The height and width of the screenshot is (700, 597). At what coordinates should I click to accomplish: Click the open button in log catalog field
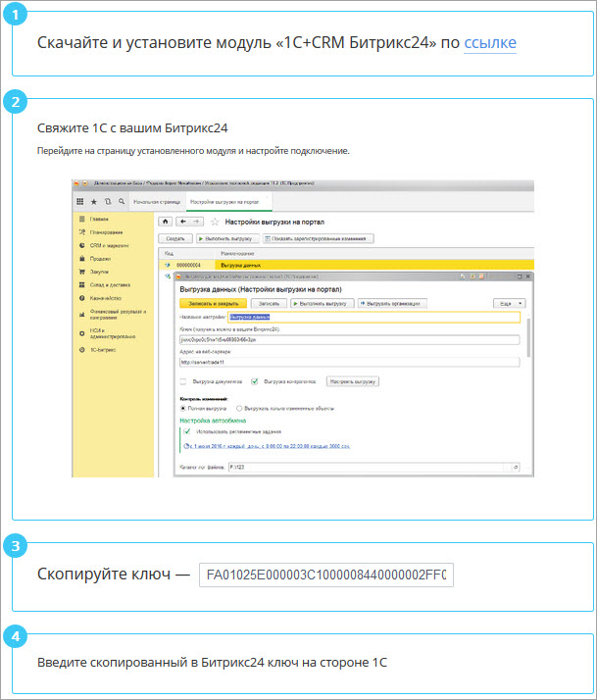click(x=516, y=468)
